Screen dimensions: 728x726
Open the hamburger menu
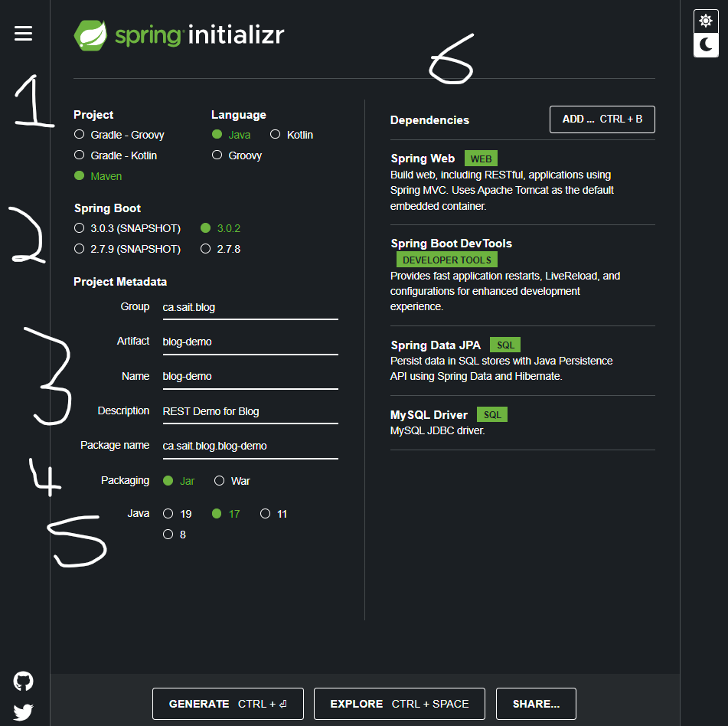click(x=23, y=34)
